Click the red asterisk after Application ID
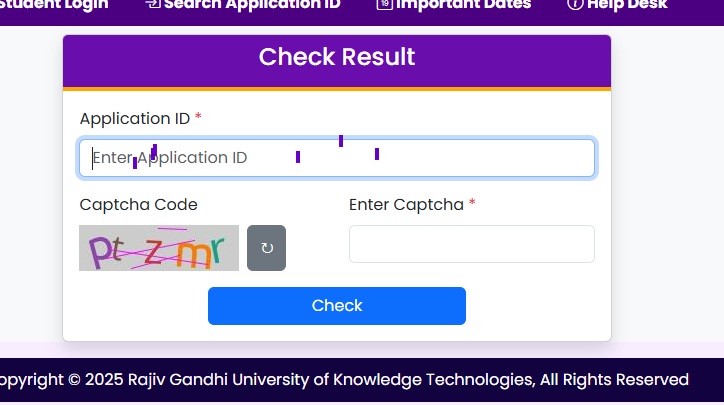This screenshot has width=724, height=405. 198,118
